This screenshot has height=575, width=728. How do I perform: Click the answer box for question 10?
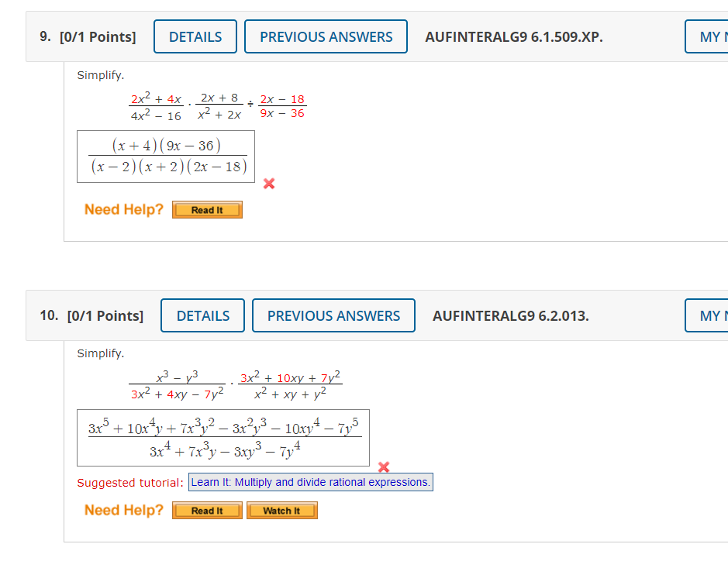point(223,437)
